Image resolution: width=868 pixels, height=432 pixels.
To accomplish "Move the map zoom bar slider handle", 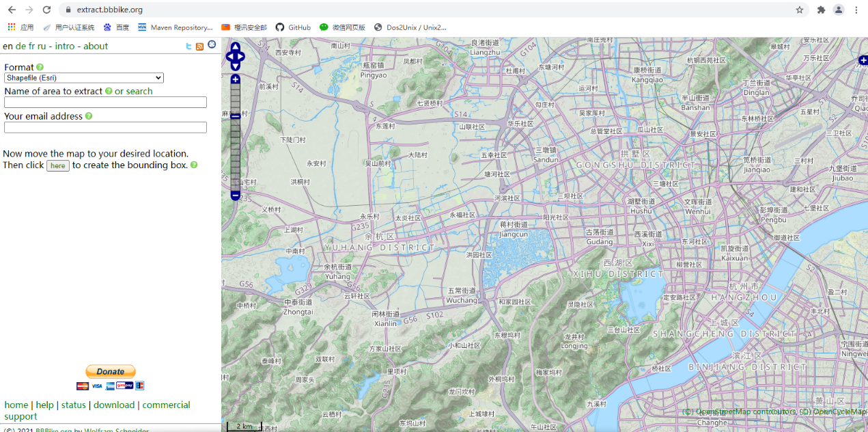I will (x=235, y=116).
